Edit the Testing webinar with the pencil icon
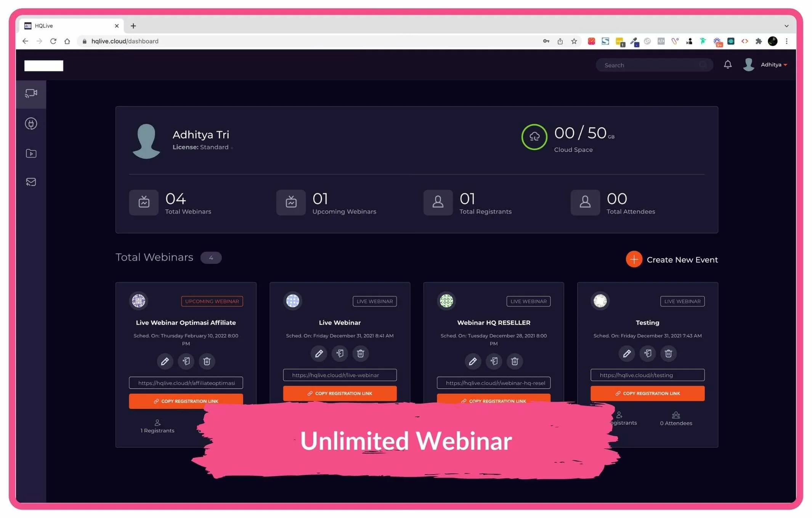This screenshot has width=812, height=518. (x=626, y=353)
